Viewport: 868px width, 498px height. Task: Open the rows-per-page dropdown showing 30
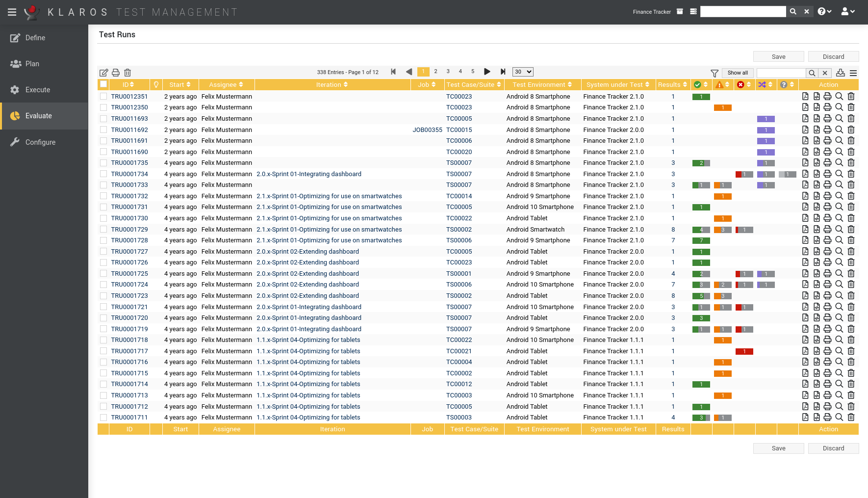tap(522, 72)
